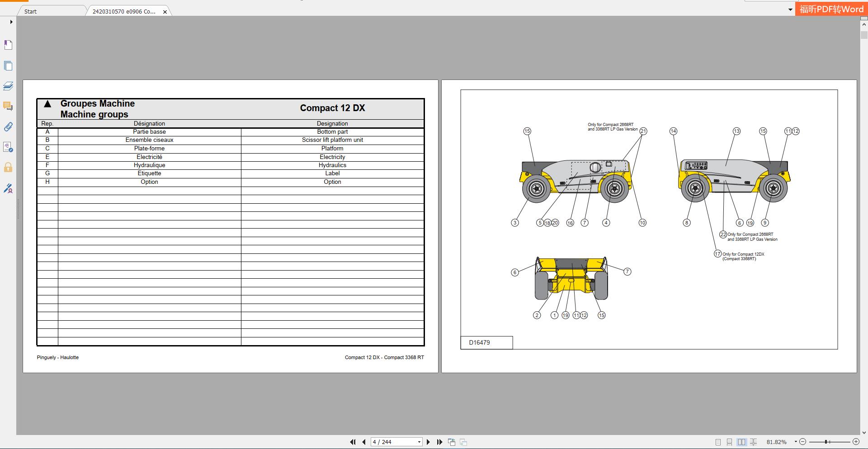Click the 福昕PDF转Word banner button
Screen dimensions: 868x449
coord(831,9)
